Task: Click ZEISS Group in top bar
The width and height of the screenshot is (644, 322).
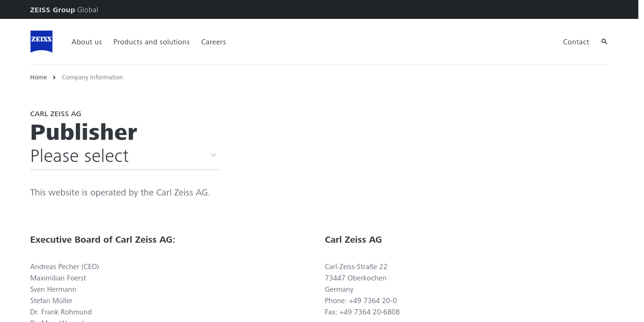Action: [52, 10]
